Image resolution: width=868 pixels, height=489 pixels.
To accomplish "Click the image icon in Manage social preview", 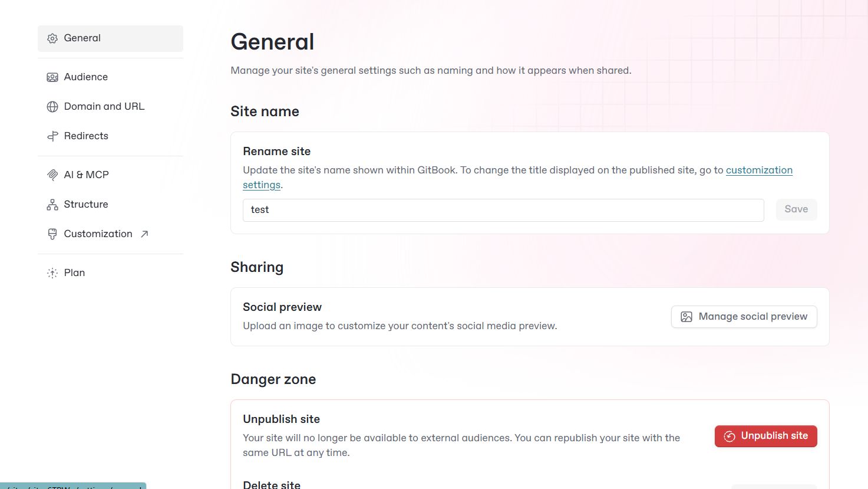I will pos(687,317).
